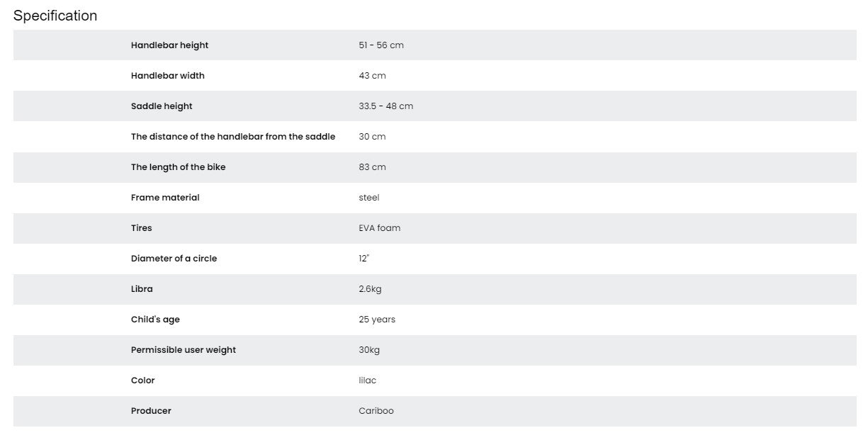Click the Libra row label
The image size is (868, 440).
[142, 289]
